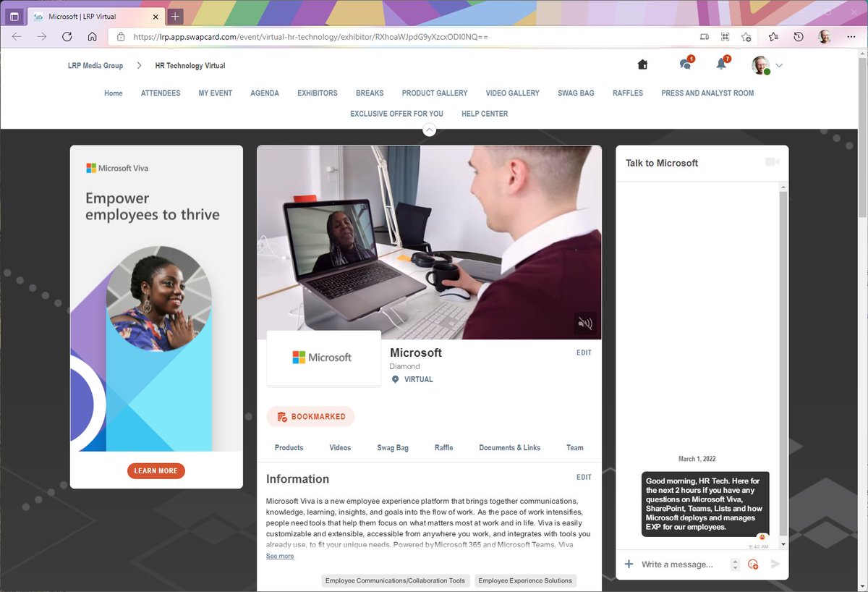Click the Microsoft Viva banner image
This screenshot has height=592, width=868.
pyautogui.click(x=156, y=298)
